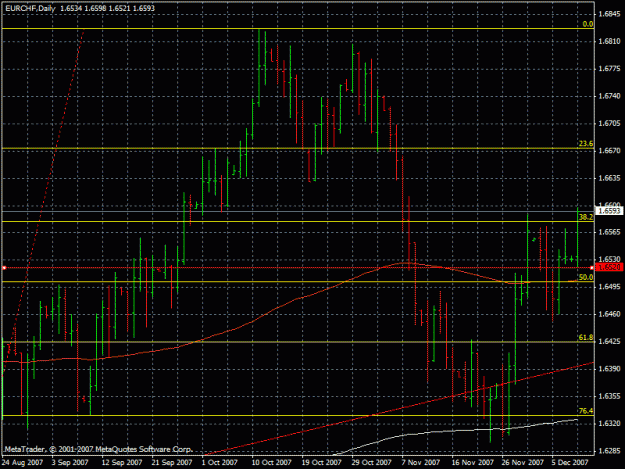Click the 1.6775 price scale value

point(610,69)
